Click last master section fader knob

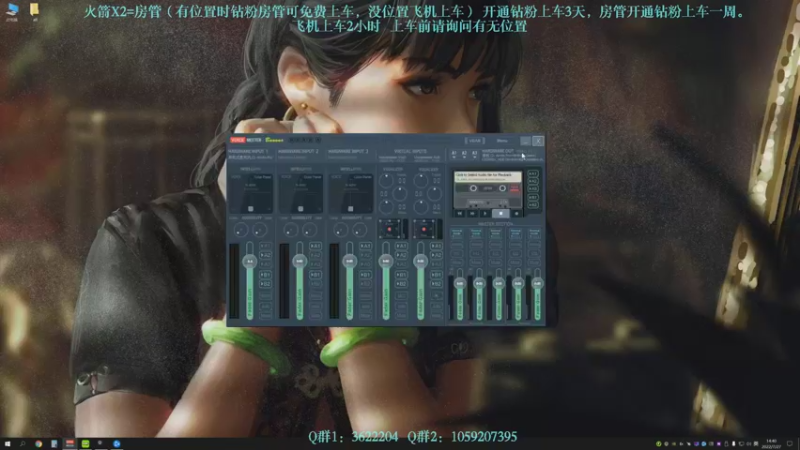[537, 283]
